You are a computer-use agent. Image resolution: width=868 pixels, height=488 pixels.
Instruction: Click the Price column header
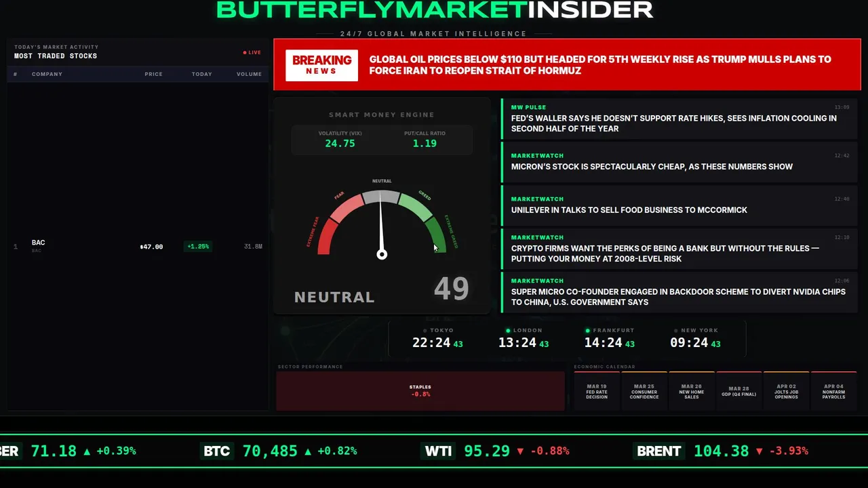[x=153, y=74]
